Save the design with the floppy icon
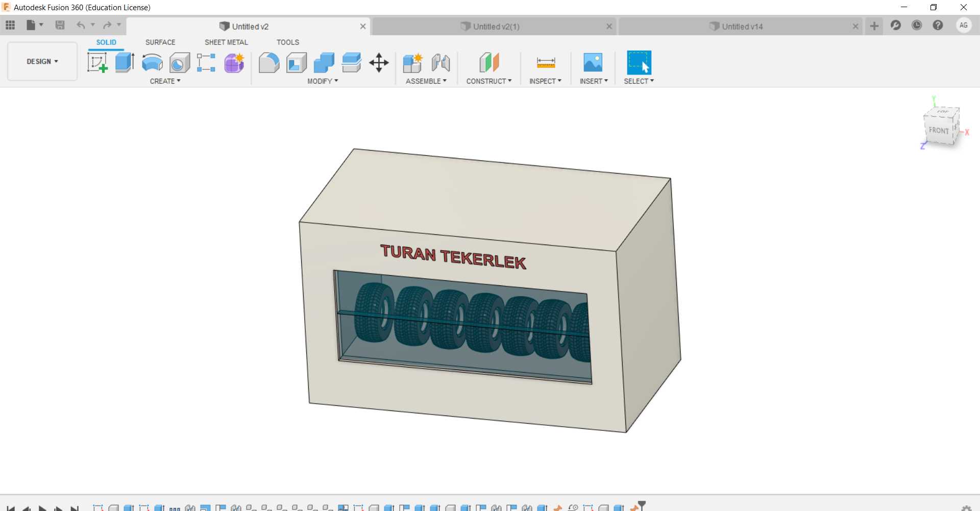The width and height of the screenshot is (980, 511). pos(60,25)
